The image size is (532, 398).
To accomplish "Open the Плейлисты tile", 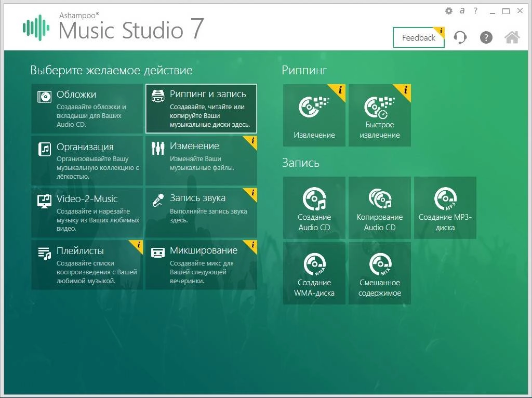I will [x=87, y=264].
